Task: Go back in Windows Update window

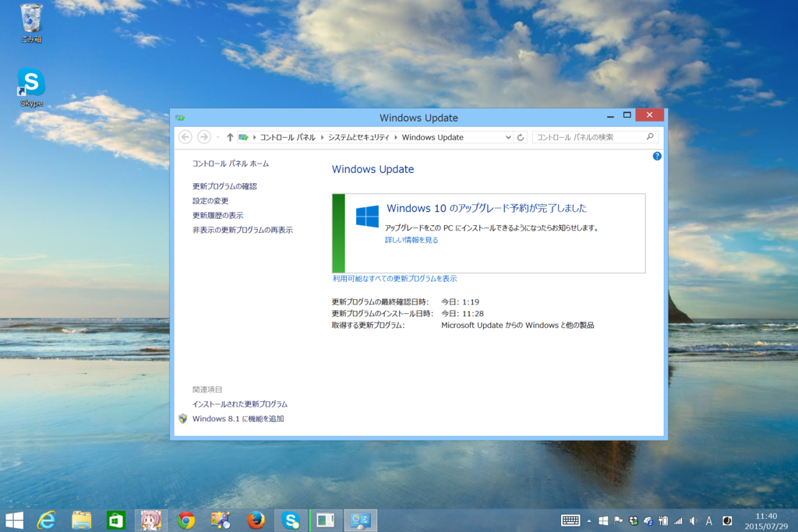Action: pyautogui.click(x=185, y=137)
